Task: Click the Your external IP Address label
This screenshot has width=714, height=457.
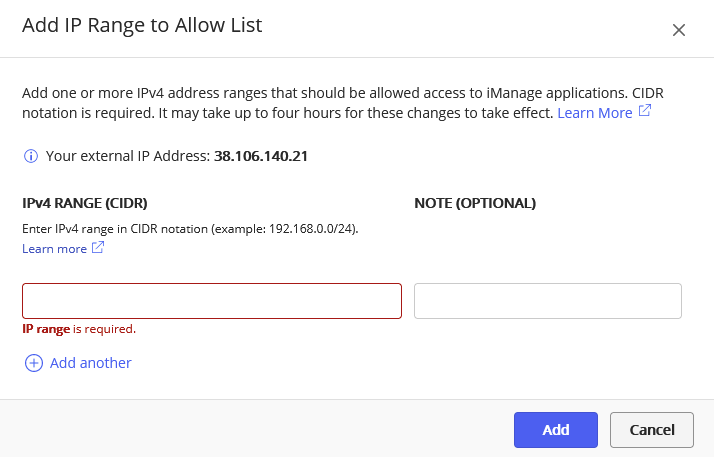Action: point(127,156)
